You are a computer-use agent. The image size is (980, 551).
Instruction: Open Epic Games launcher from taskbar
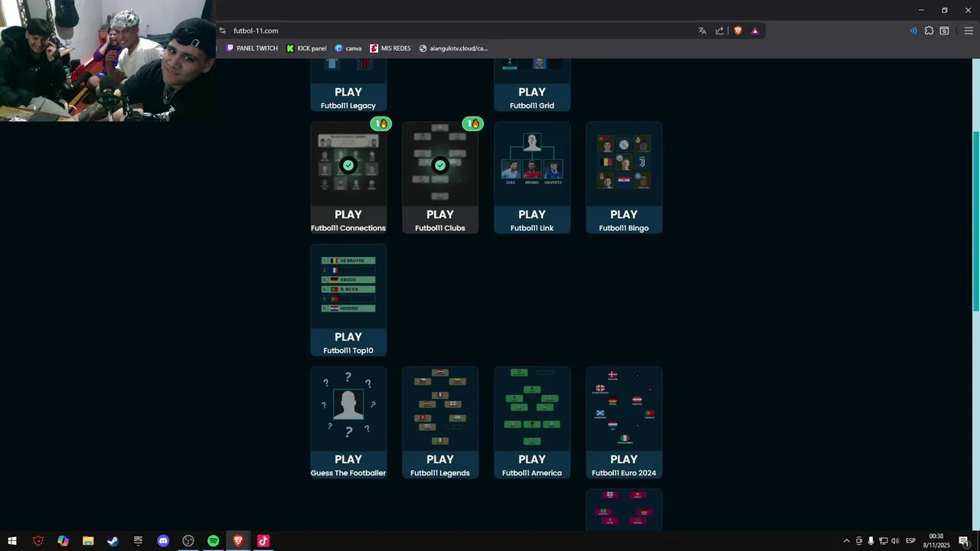pos(138,541)
